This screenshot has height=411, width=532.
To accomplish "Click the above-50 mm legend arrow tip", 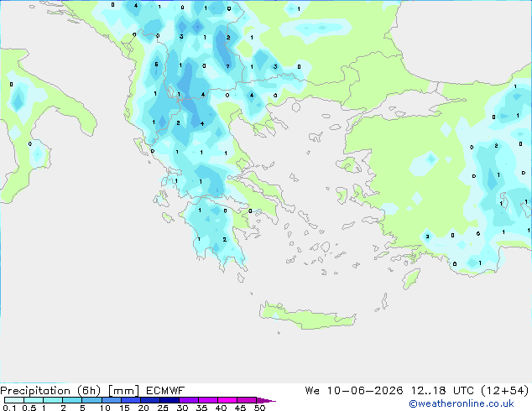I will click(266, 400).
